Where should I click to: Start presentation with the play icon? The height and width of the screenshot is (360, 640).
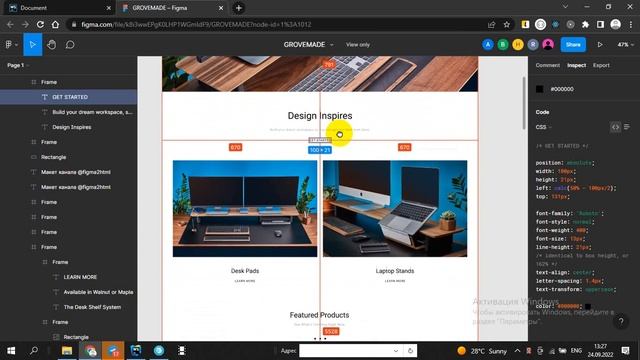pyautogui.click(x=600, y=44)
